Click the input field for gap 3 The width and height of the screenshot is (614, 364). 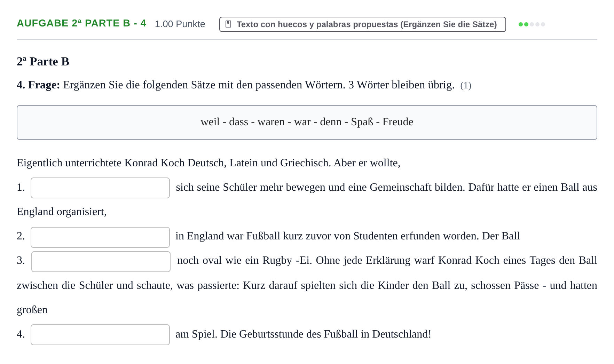tap(101, 262)
